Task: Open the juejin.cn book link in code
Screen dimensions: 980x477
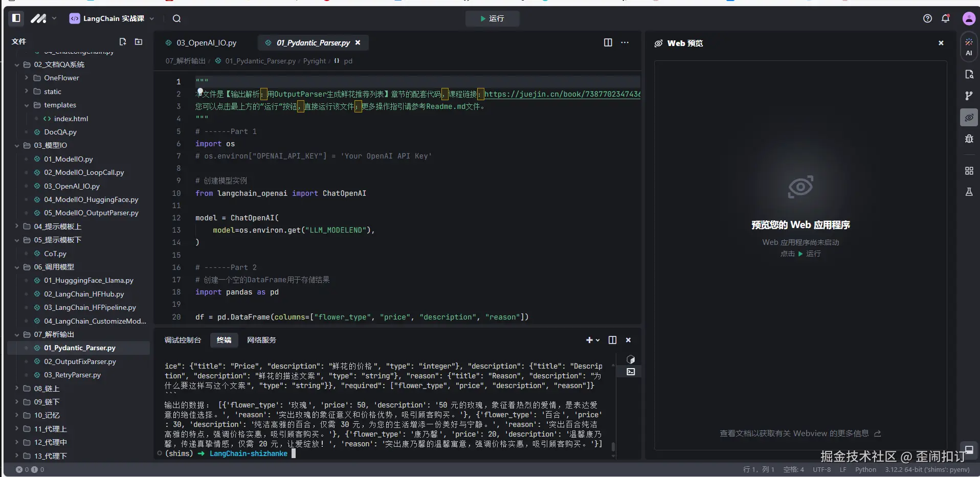Action: [562, 94]
